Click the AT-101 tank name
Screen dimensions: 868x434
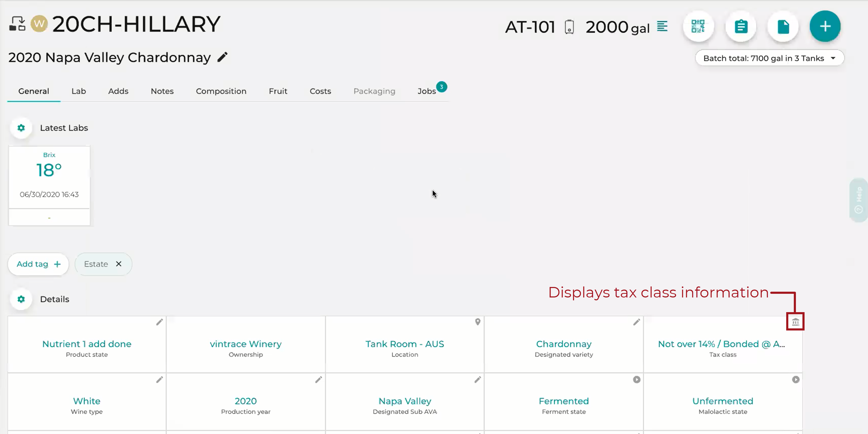pyautogui.click(x=530, y=27)
